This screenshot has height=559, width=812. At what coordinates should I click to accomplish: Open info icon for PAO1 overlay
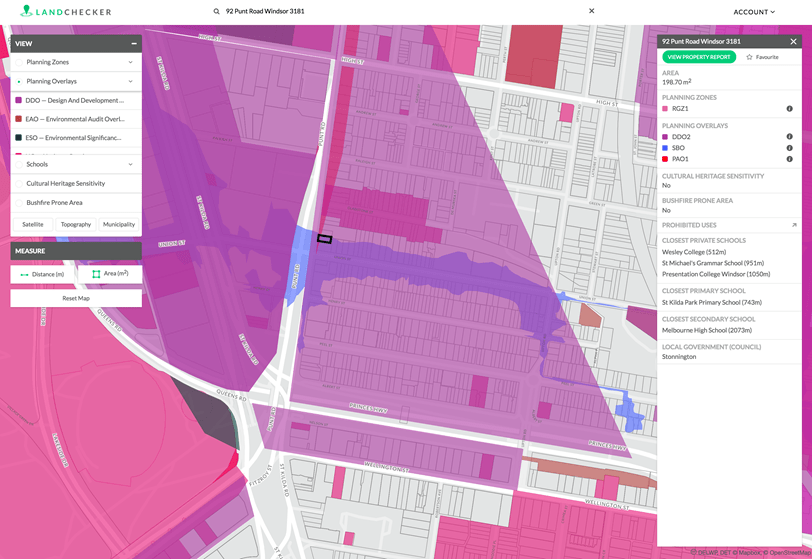(x=790, y=159)
